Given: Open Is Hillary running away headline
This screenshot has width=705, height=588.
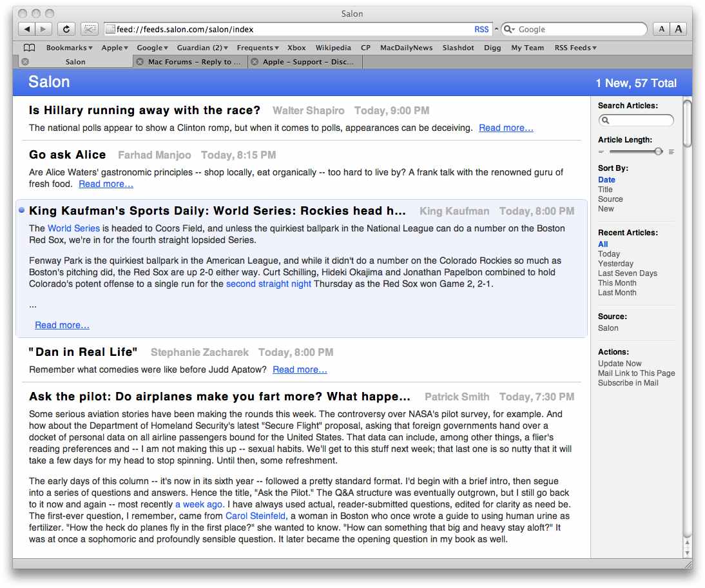Looking at the screenshot, I should tap(144, 110).
